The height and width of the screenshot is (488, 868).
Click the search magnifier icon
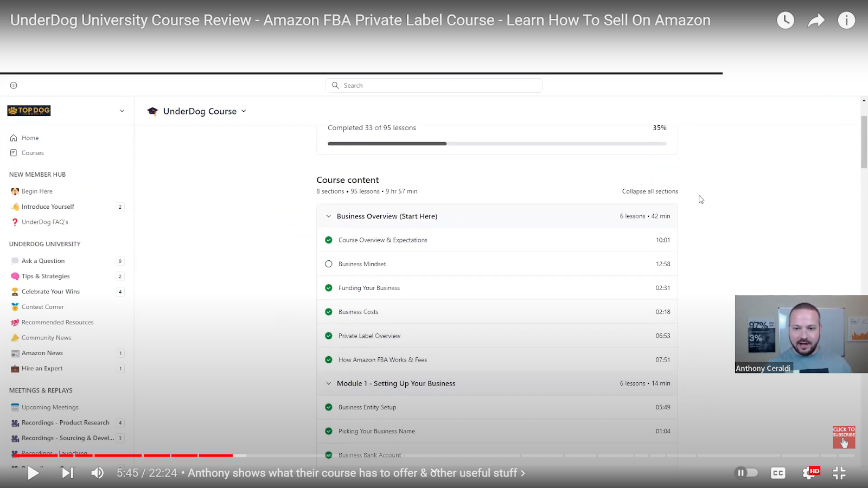coord(335,86)
